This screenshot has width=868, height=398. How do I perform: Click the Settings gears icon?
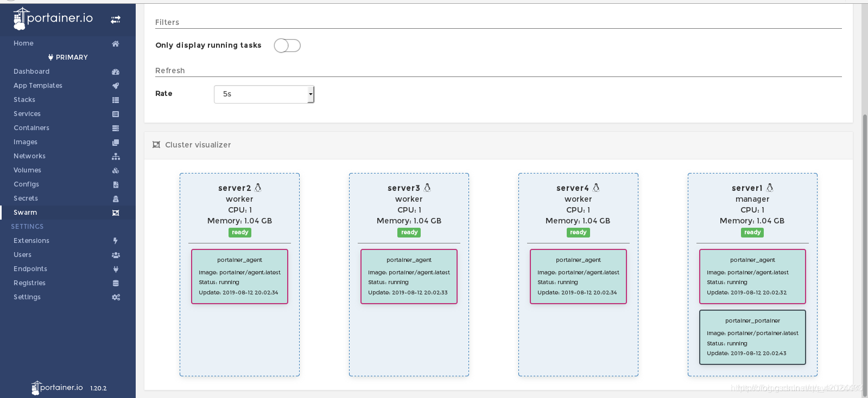point(116,297)
